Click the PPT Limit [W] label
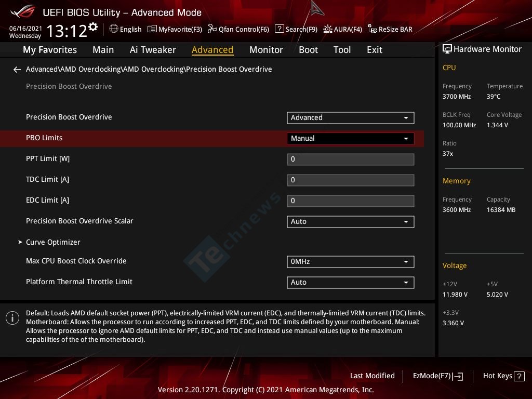532x399 pixels. click(48, 158)
